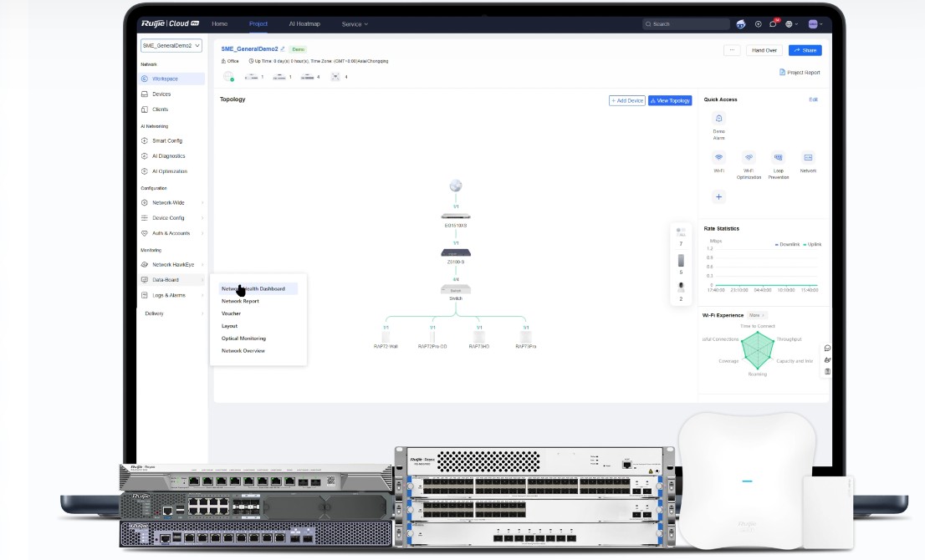This screenshot has height=560, width=925.
Task: Click the network status globe icon below Office
Action: 228,77
